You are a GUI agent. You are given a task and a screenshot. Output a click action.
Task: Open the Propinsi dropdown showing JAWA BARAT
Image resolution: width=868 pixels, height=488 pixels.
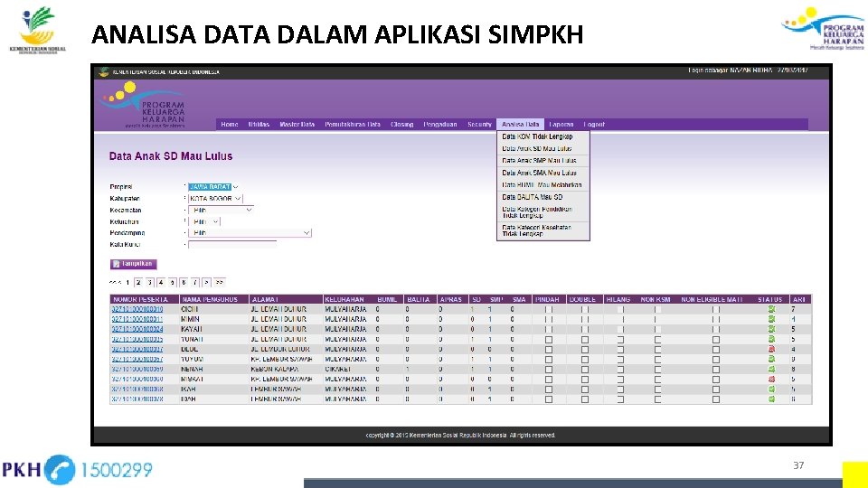pos(213,187)
